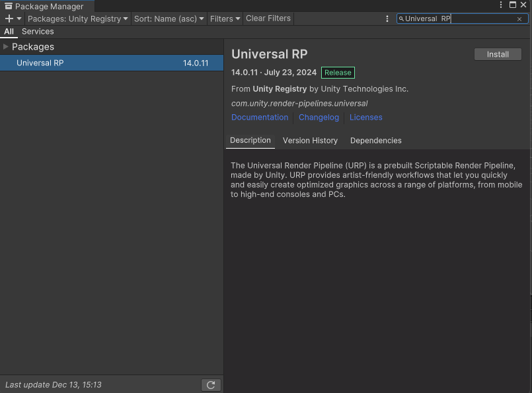Install the Universal RP package

498,54
